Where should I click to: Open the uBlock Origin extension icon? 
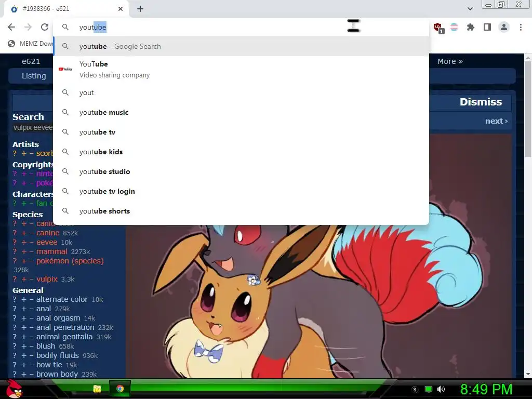[438, 28]
